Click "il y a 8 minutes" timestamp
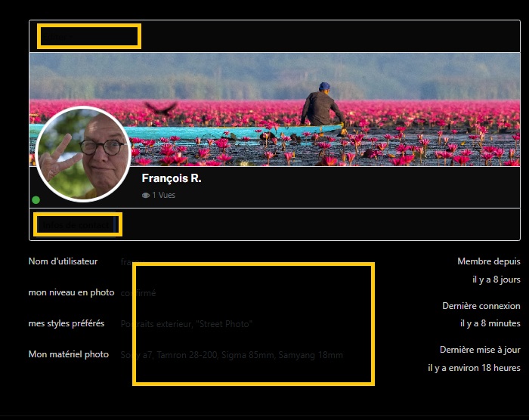The width and height of the screenshot is (529, 420). click(490, 323)
